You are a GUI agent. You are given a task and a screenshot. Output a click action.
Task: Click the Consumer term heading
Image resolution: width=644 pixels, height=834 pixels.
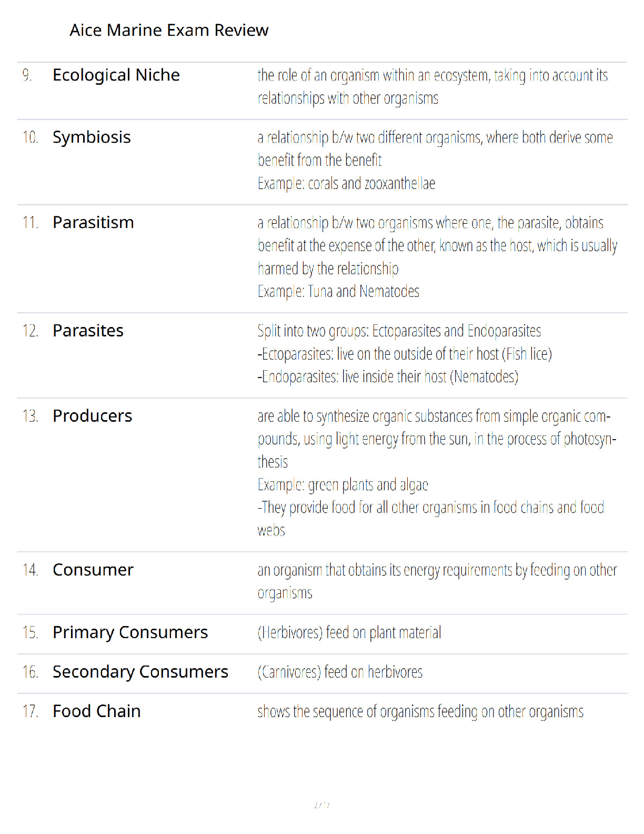tap(93, 570)
